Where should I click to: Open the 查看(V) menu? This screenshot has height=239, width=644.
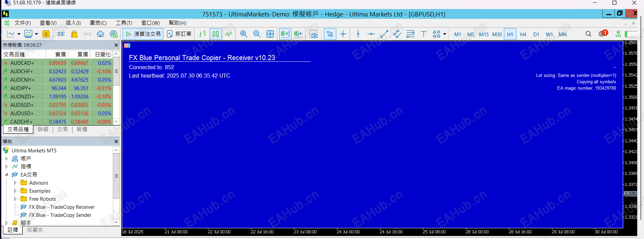48,23
